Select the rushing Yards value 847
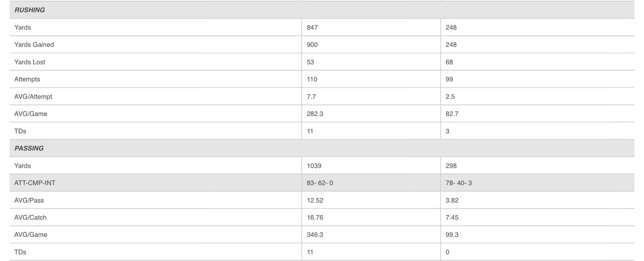Image resolution: width=644 pixels, height=261 pixels. (312, 27)
